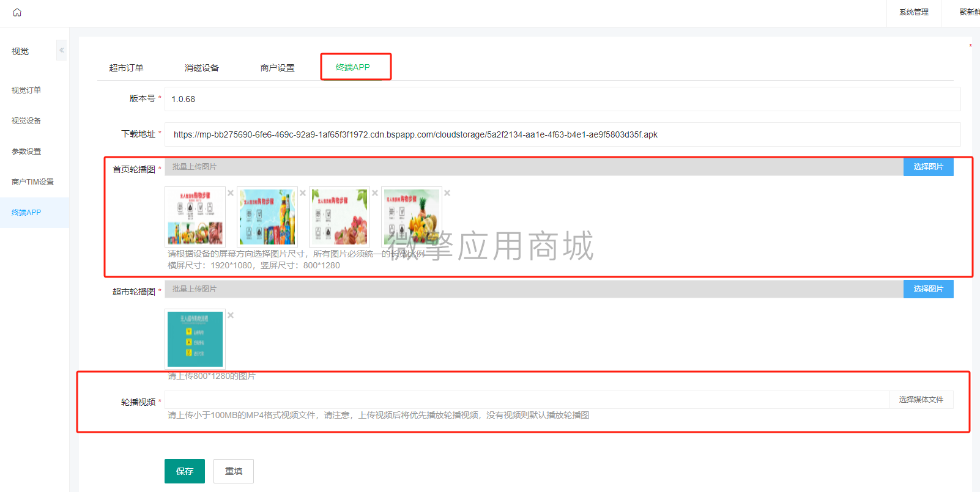Open 商户TIM设置 in the sidebar
980x492 pixels.
click(32, 182)
